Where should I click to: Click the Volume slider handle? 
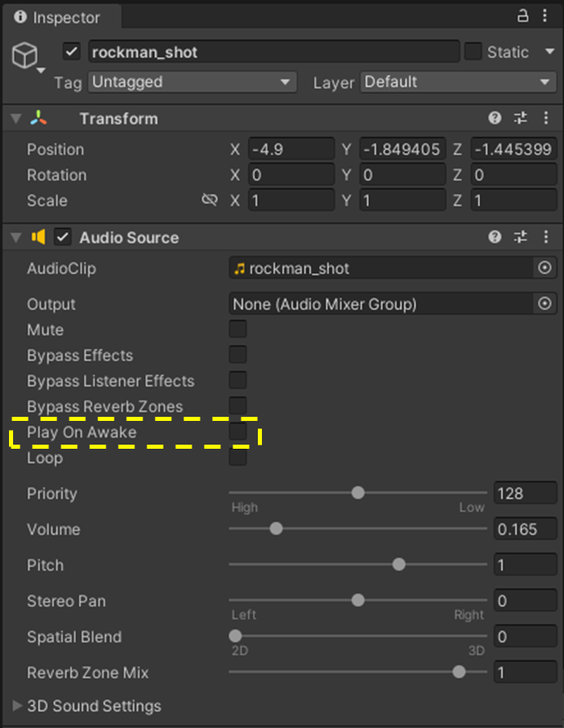(276, 528)
